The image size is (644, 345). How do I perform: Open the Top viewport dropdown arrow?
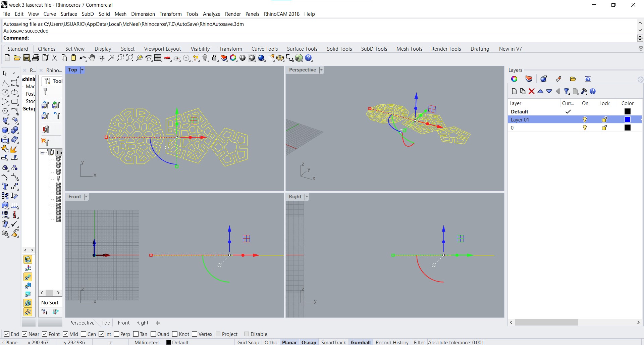[x=82, y=70]
